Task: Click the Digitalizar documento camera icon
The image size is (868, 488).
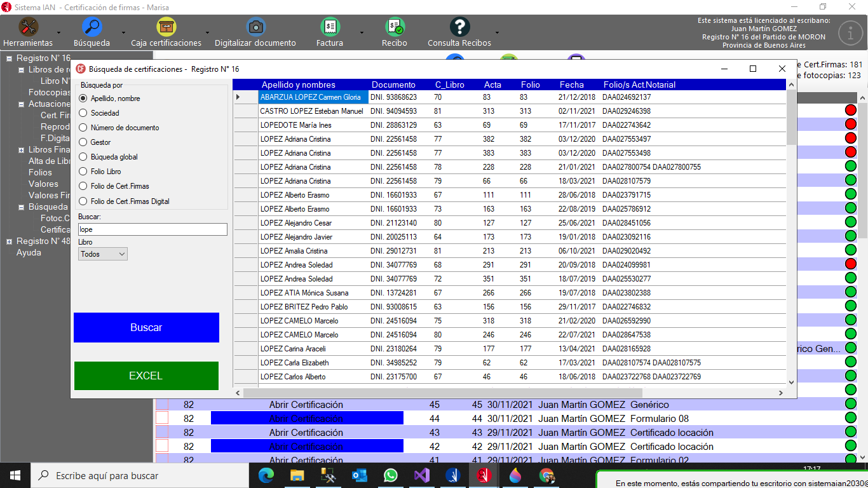Action: [x=255, y=27]
